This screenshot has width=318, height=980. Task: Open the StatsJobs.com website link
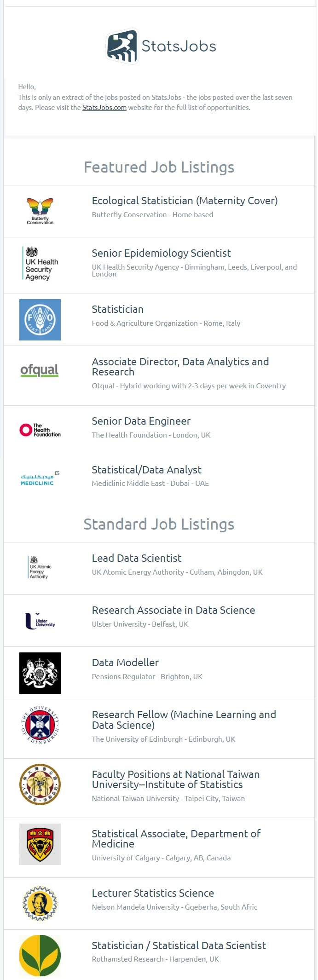coord(104,108)
